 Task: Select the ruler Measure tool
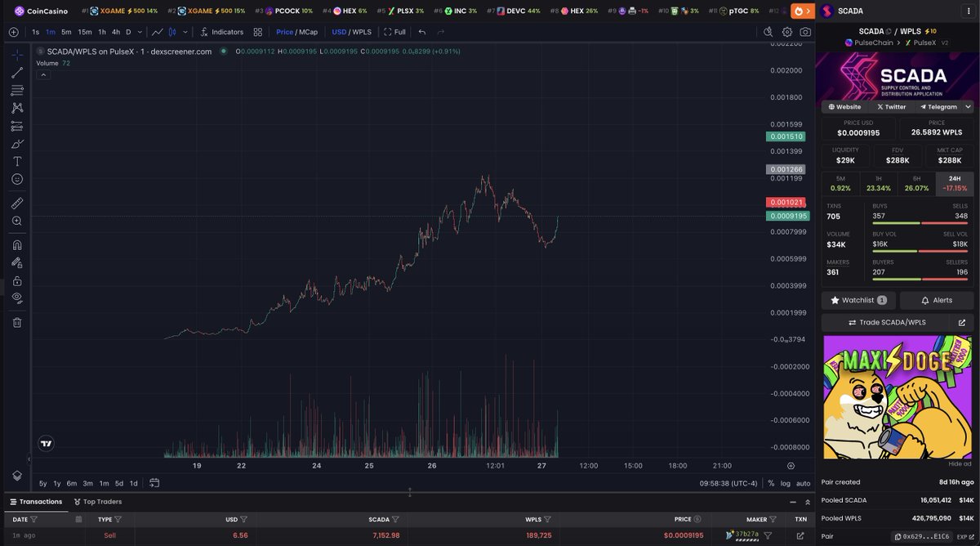[x=17, y=203]
